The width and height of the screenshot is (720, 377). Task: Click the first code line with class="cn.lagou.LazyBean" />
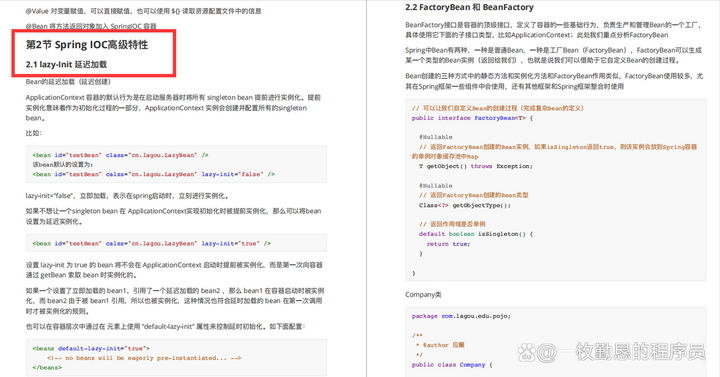(120, 155)
